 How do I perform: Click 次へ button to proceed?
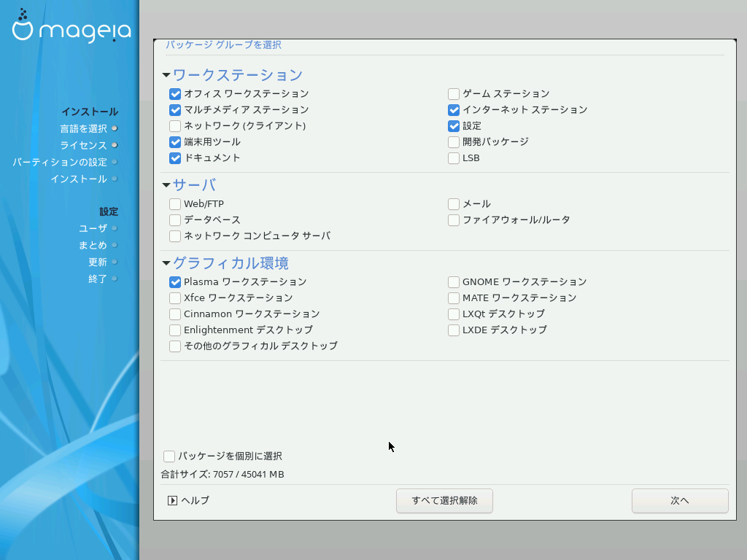coord(680,501)
